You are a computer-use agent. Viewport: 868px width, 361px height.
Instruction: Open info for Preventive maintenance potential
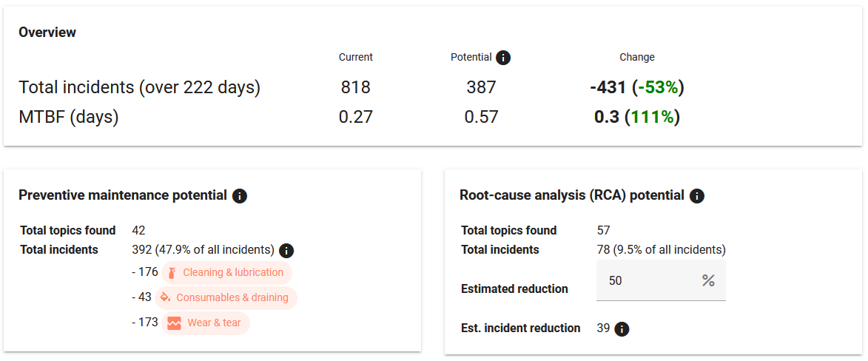(239, 196)
